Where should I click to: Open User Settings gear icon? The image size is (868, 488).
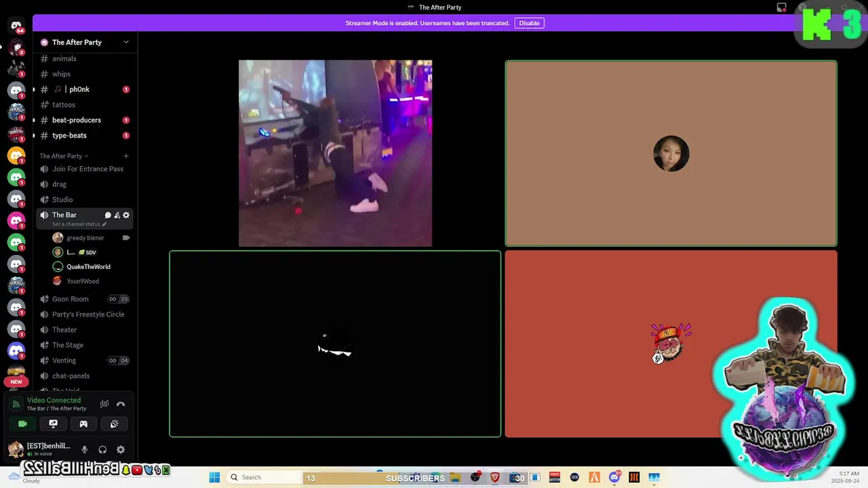121,449
